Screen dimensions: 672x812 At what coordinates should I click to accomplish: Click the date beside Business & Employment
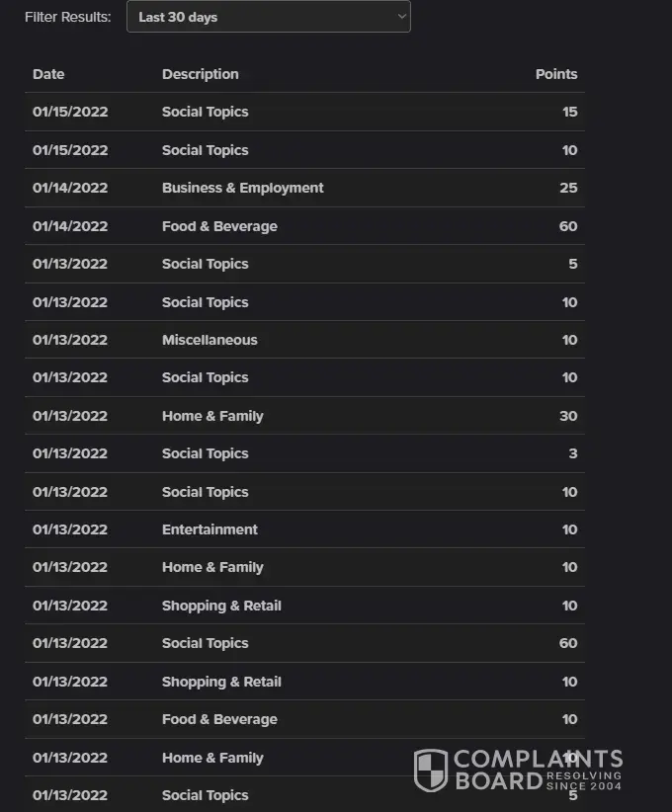coord(70,188)
